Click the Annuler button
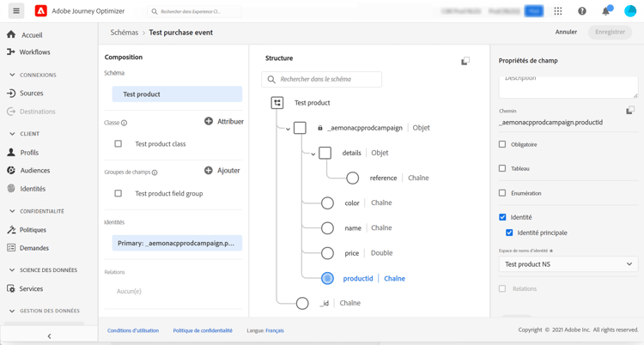Screen dimensions: 644x345 (x=566, y=33)
